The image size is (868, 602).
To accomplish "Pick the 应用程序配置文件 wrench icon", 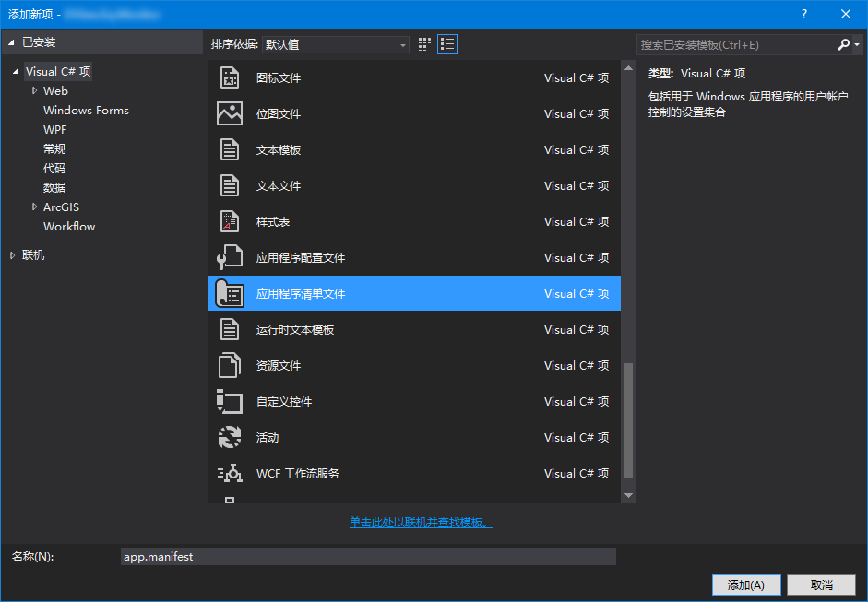I will (230, 257).
